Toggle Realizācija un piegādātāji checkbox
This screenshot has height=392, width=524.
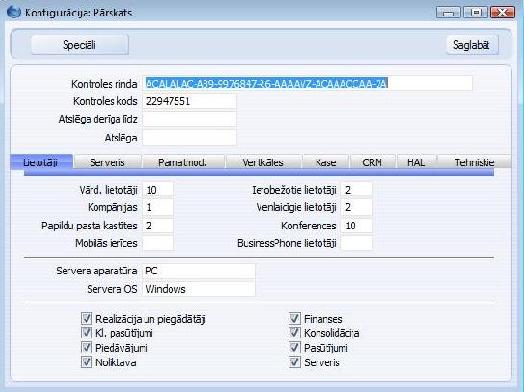[x=87, y=318]
